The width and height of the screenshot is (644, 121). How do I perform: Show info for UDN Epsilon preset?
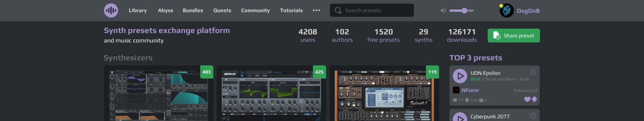(x=533, y=72)
